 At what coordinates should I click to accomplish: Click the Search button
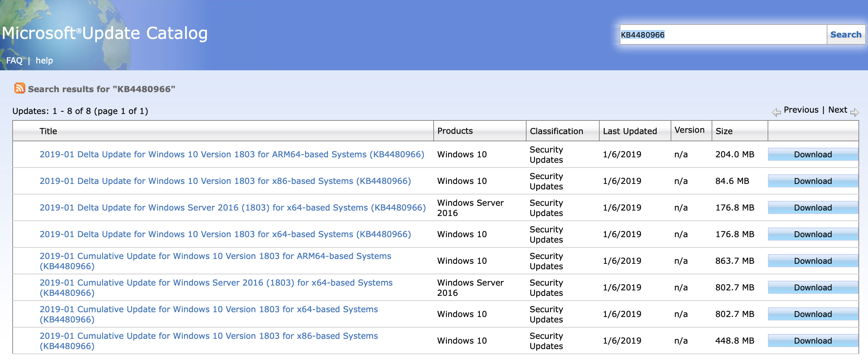[x=845, y=34]
